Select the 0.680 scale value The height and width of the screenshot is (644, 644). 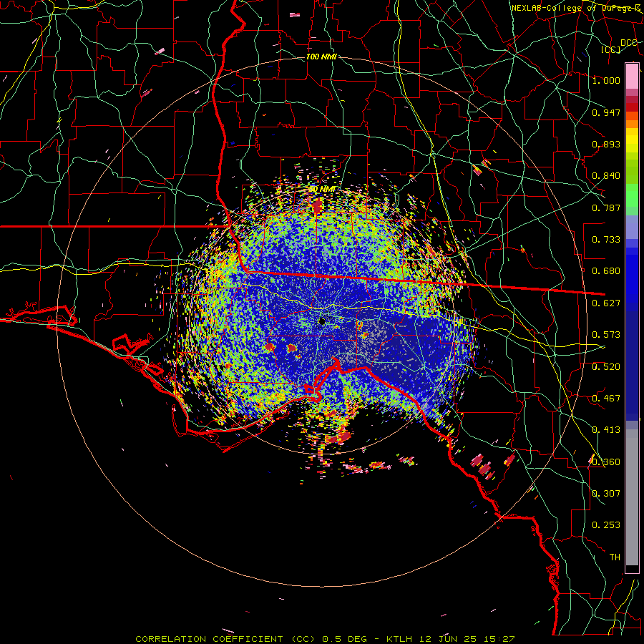click(x=606, y=271)
